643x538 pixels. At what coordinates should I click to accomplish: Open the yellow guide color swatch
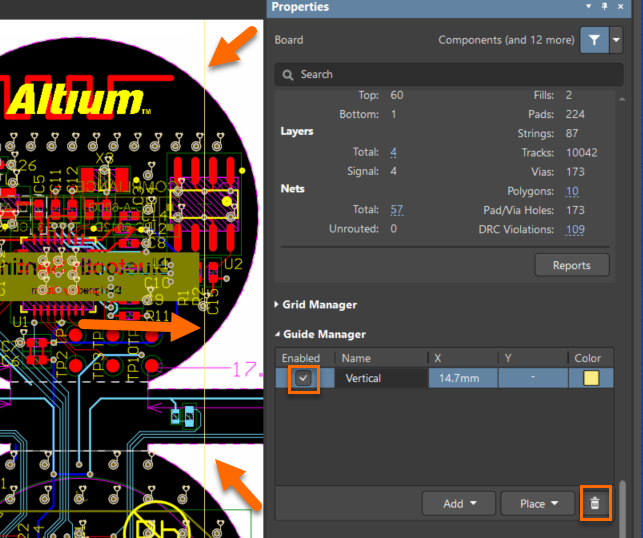point(590,378)
